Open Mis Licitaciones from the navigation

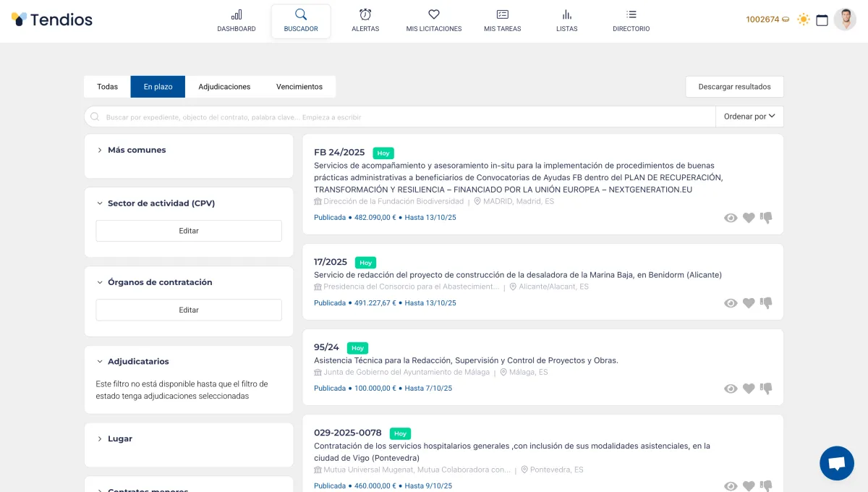pyautogui.click(x=433, y=20)
